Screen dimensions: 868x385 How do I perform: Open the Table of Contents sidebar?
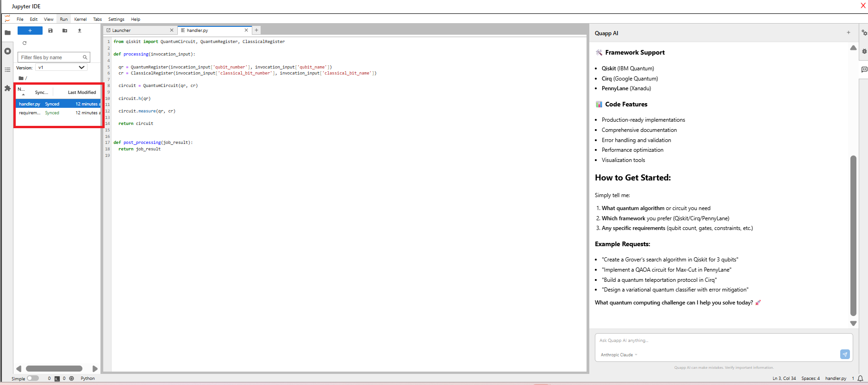7,69
